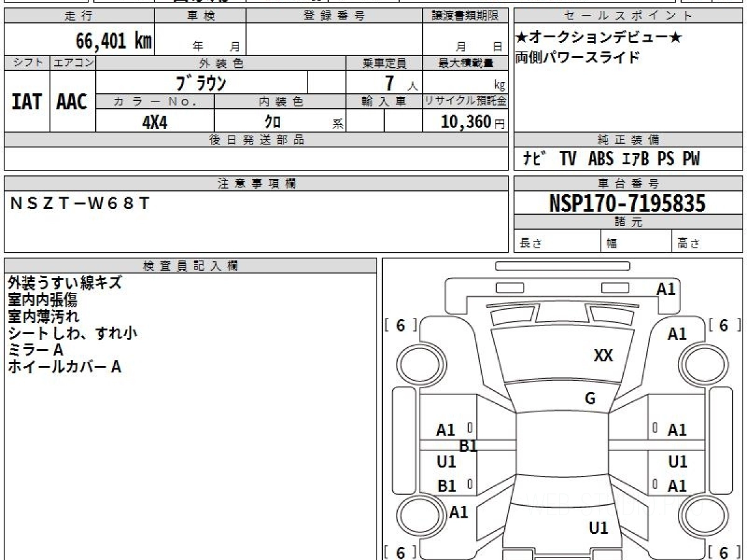Viewport: 747px width, 560px height.
Task: Click chassis number NSP170-7195835
Action: 627,203
